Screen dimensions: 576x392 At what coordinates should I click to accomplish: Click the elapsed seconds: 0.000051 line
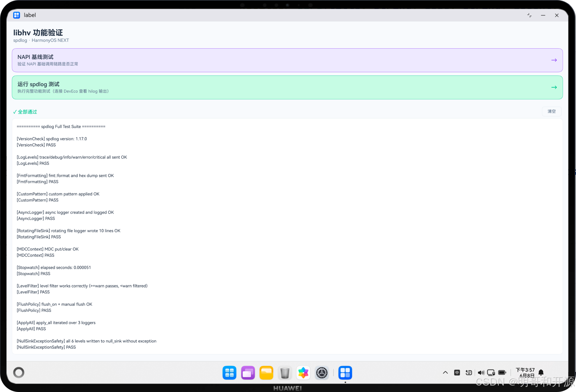[x=54, y=268]
